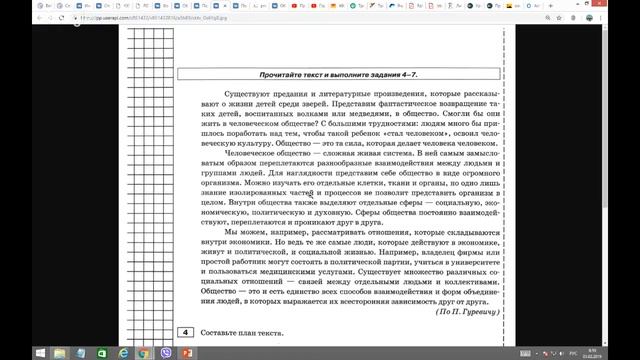640x360 pixels.
Task: Open the Windows Start button
Action: click(40, 353)
